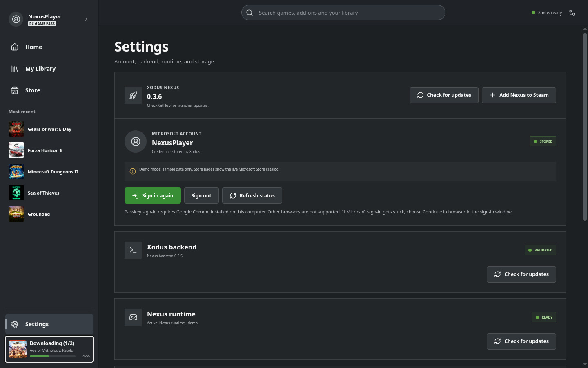Click the Credentials stored by Xodus text
The image size is (588, 368).
(176, 152)
